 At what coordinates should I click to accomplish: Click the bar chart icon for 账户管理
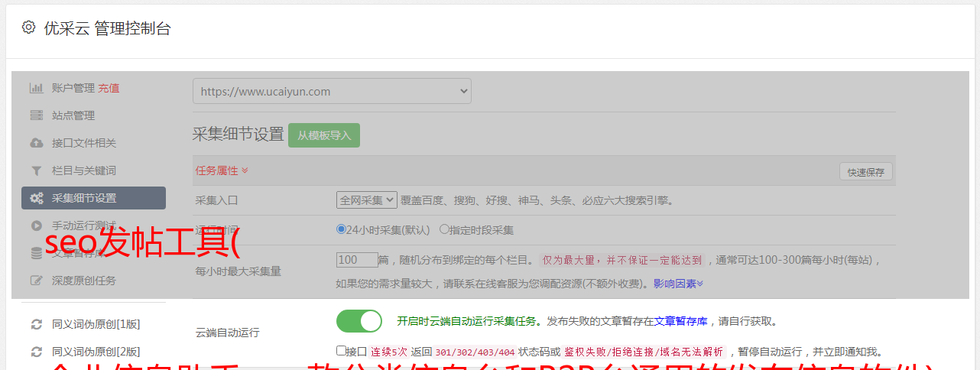tap(36, 88)
